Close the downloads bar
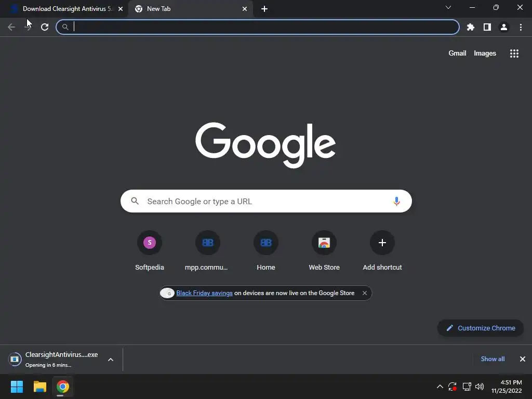 [x=523, y=359]
